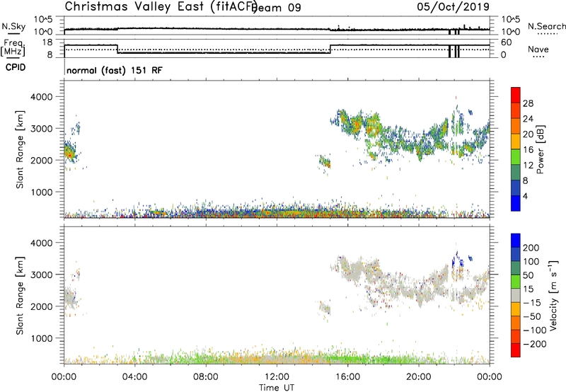Click the small power echo patch near 14:40 UT
Viewport: 566px width, 392px height.
point(325,161)
